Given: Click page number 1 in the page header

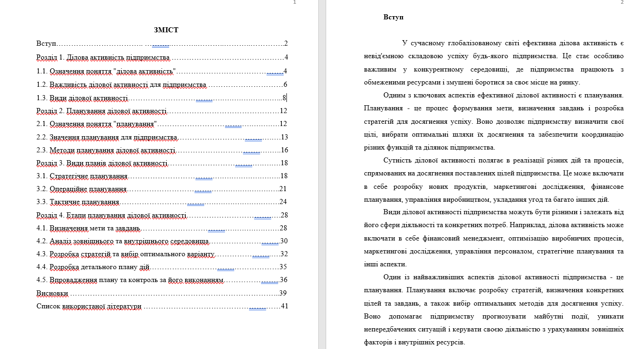Looking at the screenshot, I should point(295,2).
